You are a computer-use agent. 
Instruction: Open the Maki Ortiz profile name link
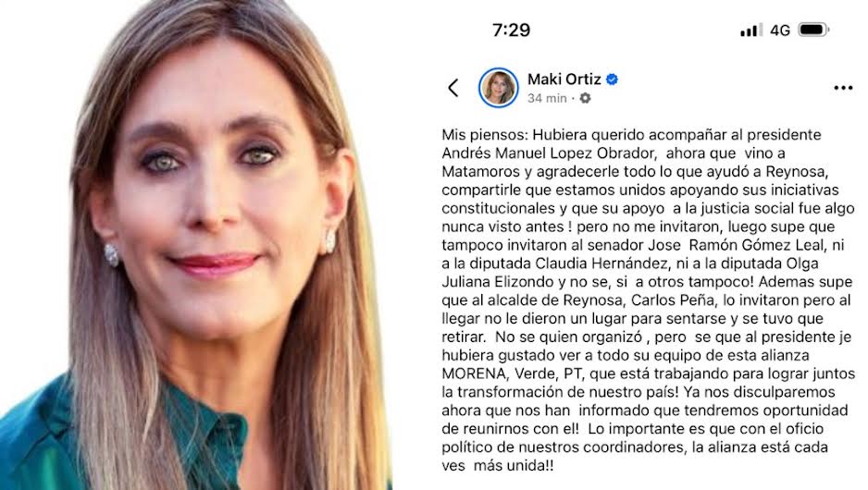coord(564,80)
